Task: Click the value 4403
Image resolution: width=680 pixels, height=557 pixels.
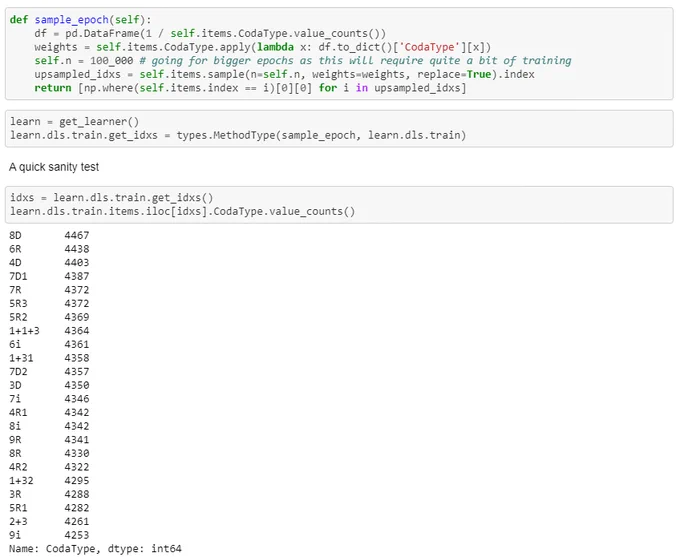Action: (77, 263)
